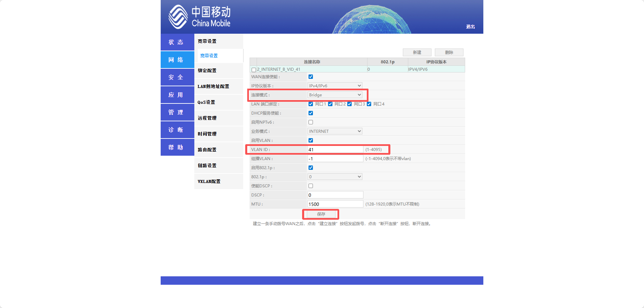Click the 退出 logout link

point(470,27)
